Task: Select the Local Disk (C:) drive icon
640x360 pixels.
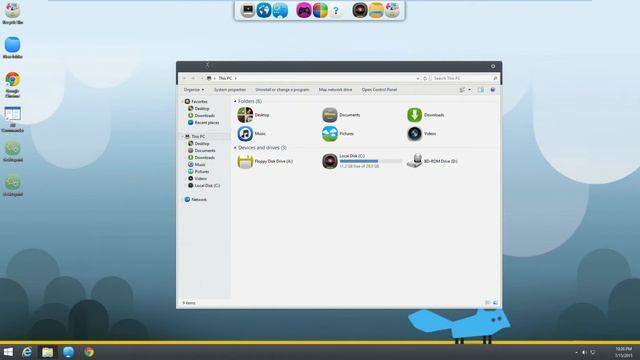Action: click(x=330, y=161)
